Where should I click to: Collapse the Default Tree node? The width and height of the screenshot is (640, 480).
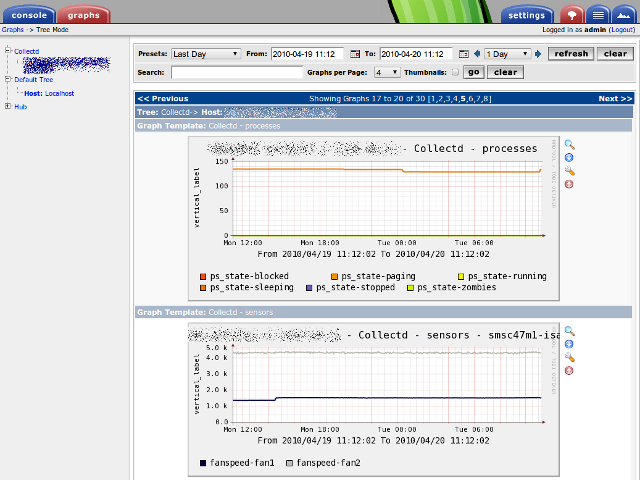pos(8,79)
